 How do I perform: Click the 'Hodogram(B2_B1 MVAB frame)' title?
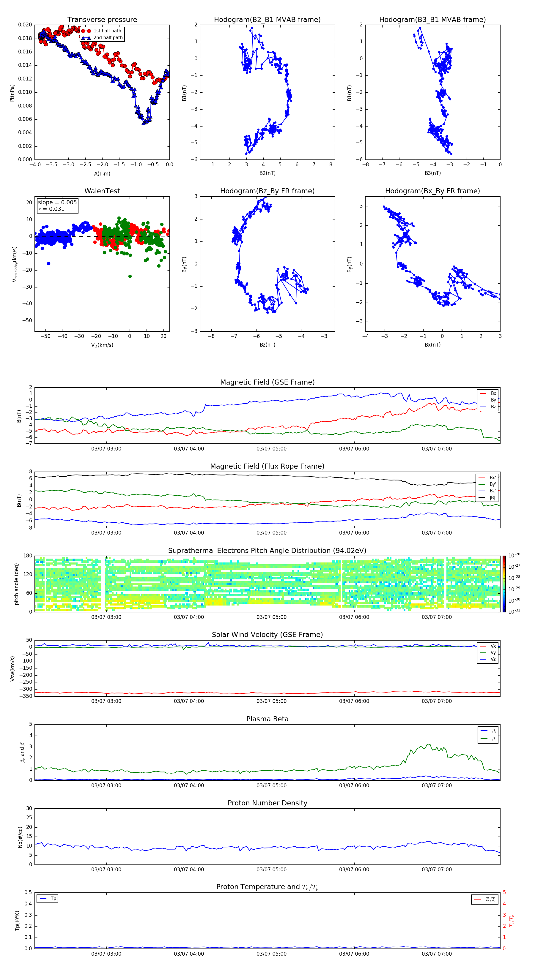267,19
